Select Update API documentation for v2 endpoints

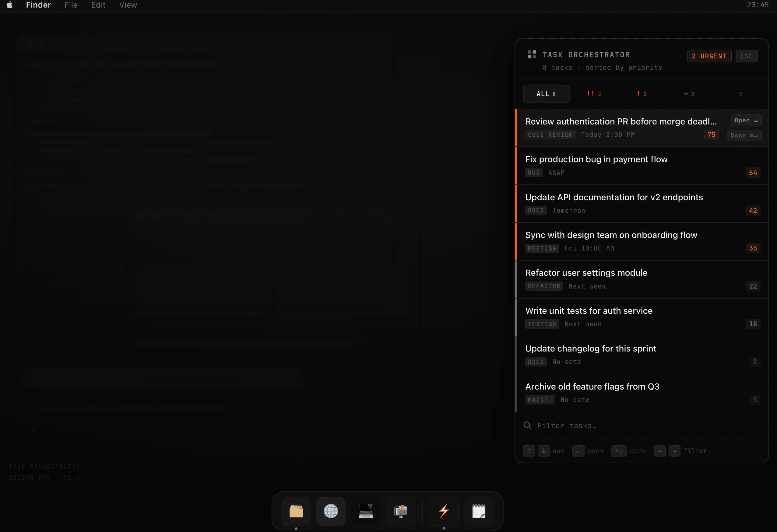click(x=642, y=204)
